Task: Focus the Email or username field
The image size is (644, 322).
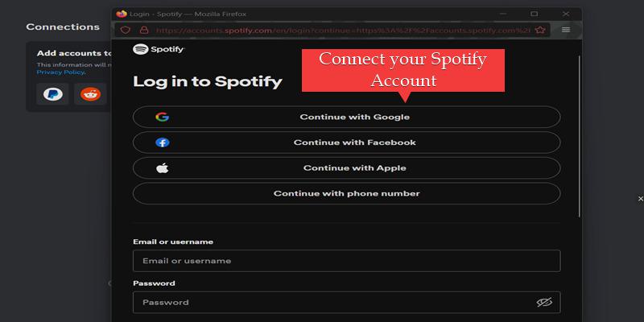Action: 346,261
